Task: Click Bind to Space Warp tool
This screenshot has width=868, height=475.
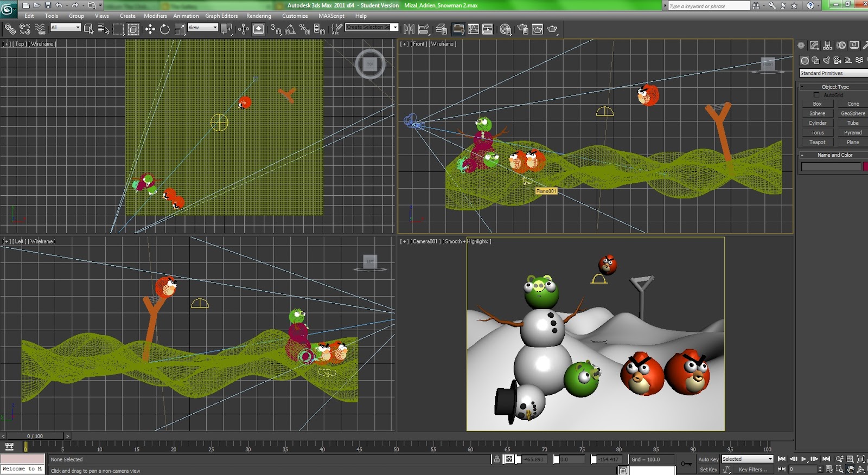Action: 40,29
